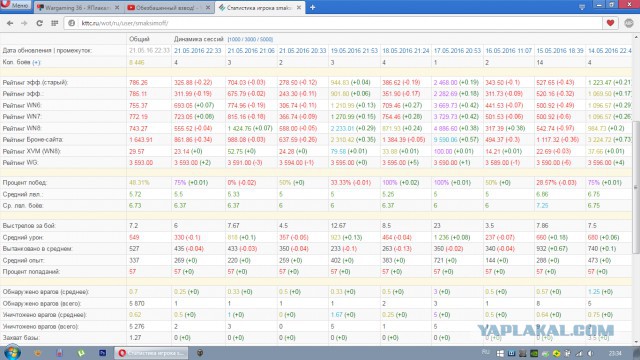Viewport: 640px width, 360px height.
Task: Close the YouTube Обезбашенный взвод tab
Action: tap(208, 7)
